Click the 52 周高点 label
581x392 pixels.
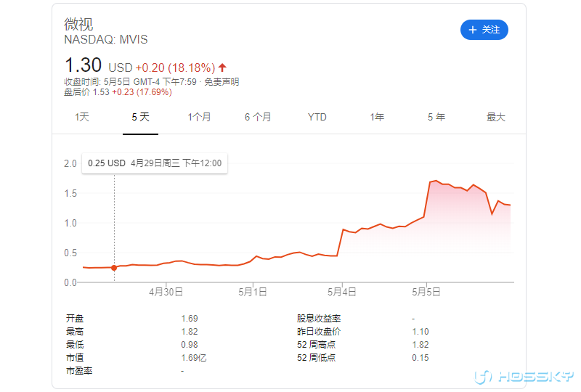click(x=316, y=345)
